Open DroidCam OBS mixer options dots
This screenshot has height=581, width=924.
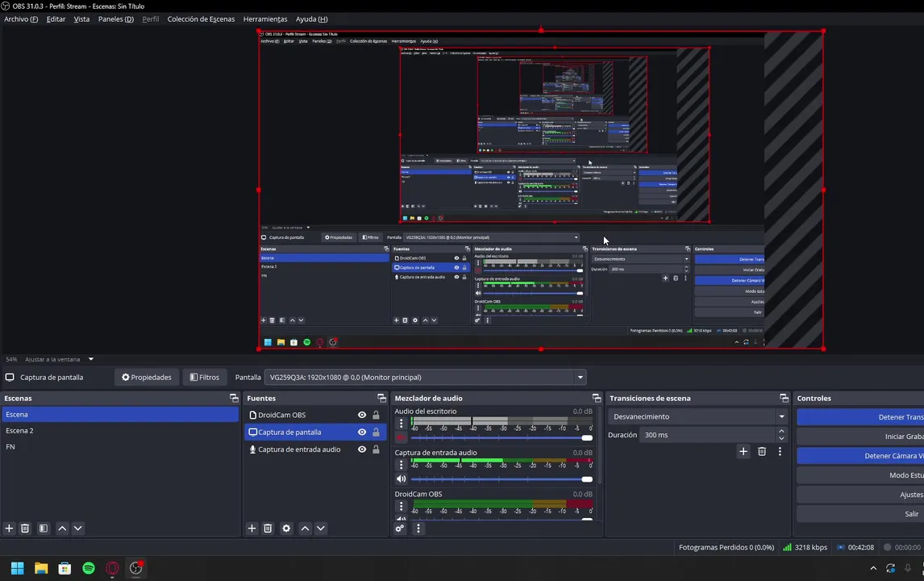point(402,506)
